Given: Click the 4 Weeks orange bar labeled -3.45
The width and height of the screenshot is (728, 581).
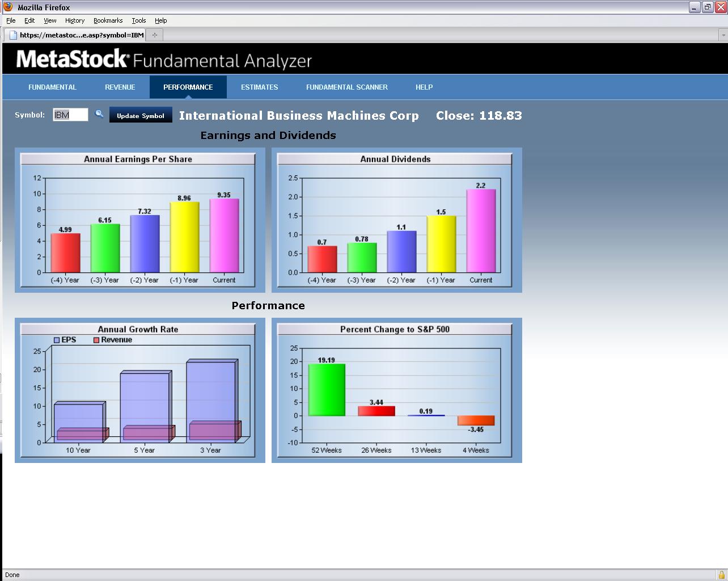Looking at the screenshot, I should [476, 420].
